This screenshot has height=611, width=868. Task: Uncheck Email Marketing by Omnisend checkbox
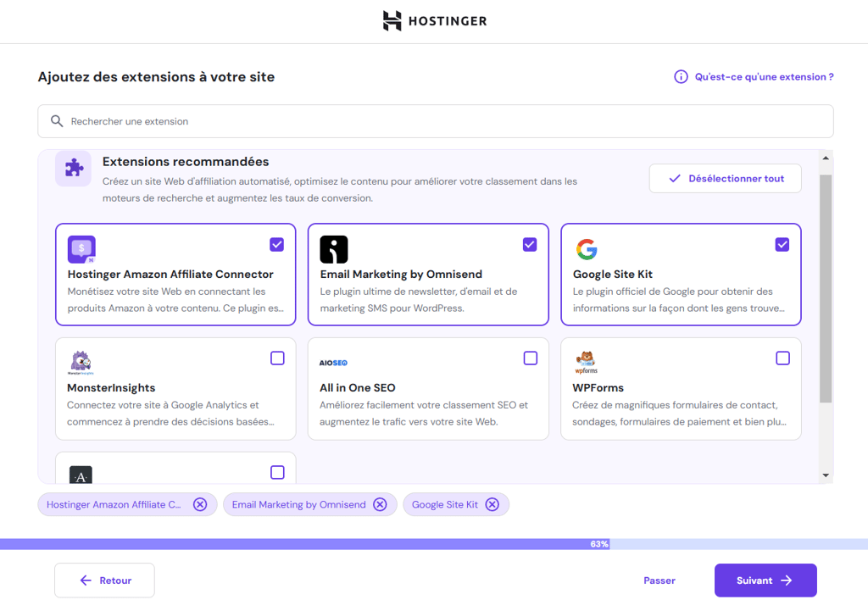530,245
